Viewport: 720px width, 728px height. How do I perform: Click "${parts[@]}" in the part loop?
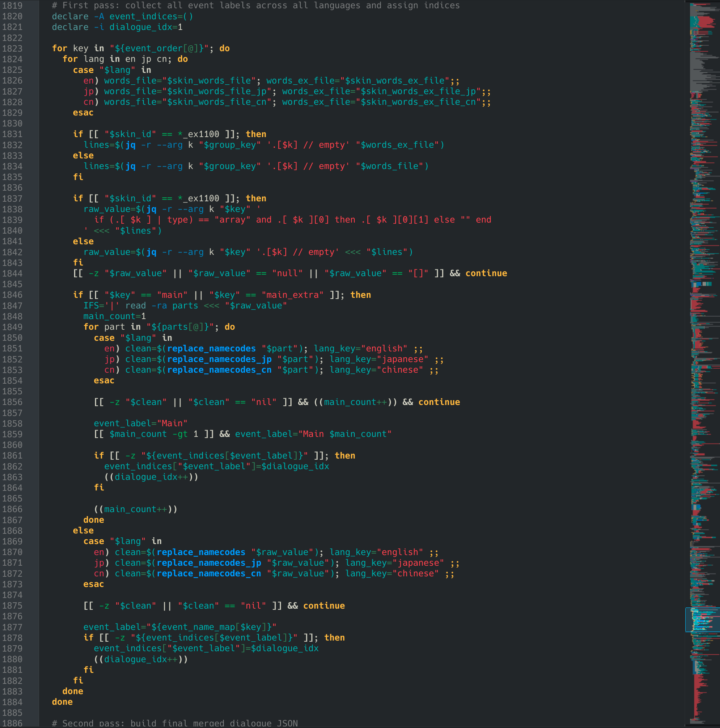pyautogui.click(x=180, y=327)
